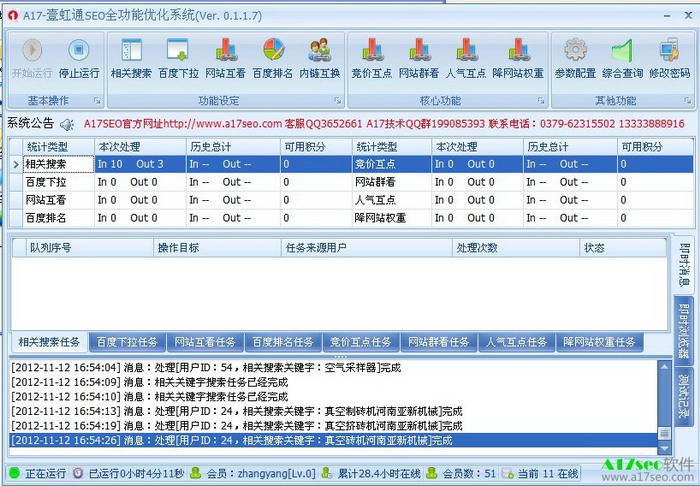Image resolution: width=700 pixels, height=486 pixels.
Task: Open the 网站互看任务 tab
Action: tap(205, 342)
